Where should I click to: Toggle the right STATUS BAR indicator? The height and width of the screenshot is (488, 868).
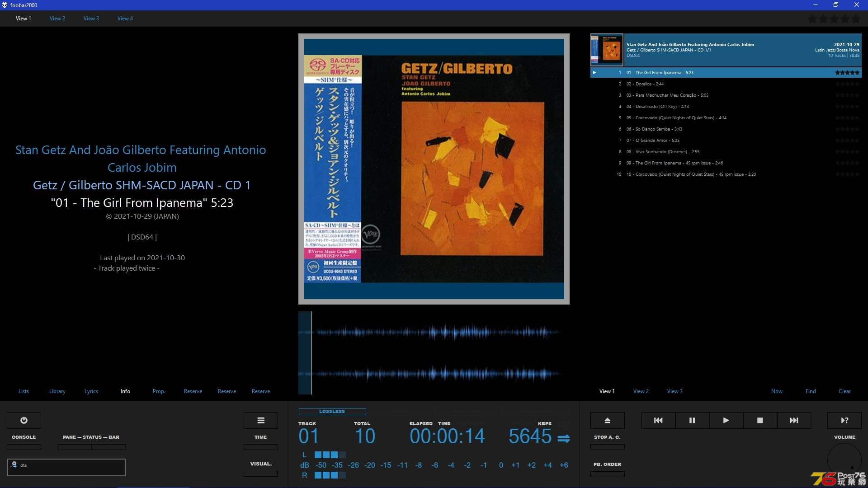[x=109, y=447]
